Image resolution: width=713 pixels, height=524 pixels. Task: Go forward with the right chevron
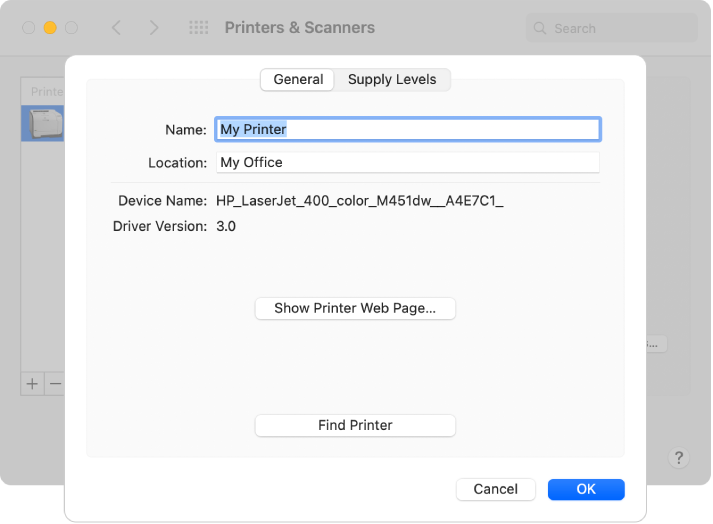(154, 28)
